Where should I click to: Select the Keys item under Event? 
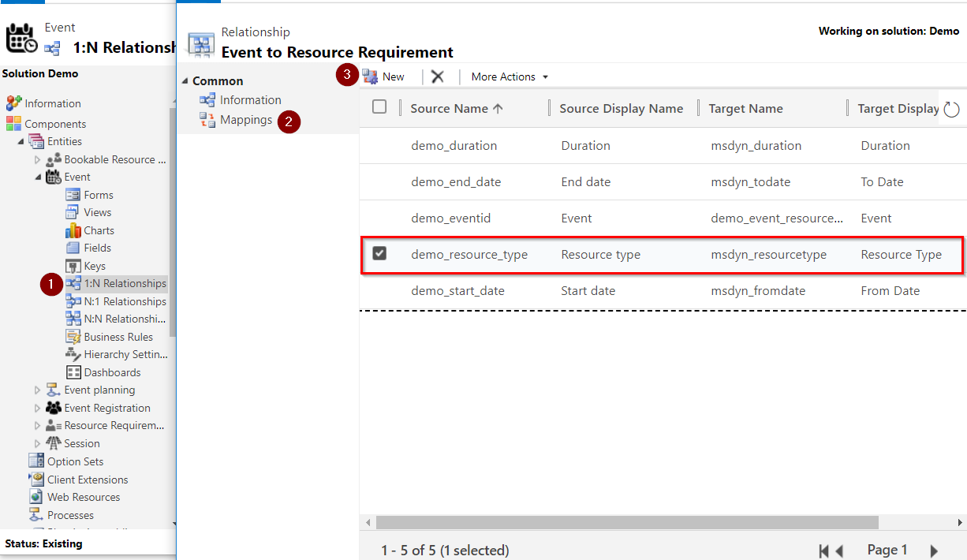(94, 266)
